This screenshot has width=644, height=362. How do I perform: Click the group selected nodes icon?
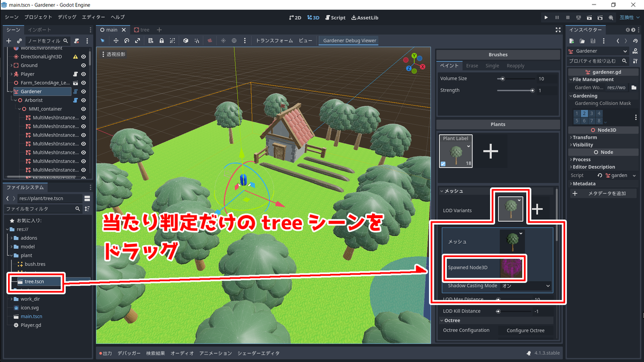click(x=172, y=41)
